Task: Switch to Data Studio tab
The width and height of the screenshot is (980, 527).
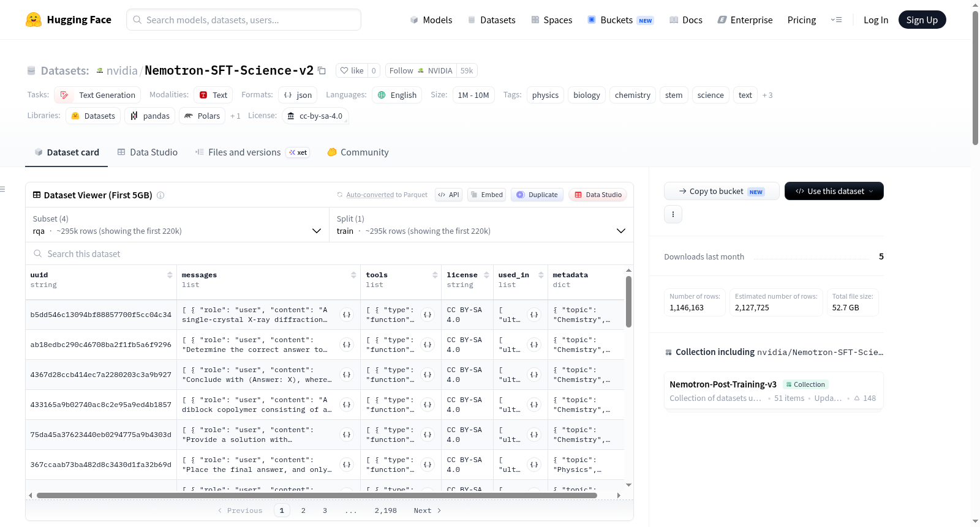Action: point(148,152)
